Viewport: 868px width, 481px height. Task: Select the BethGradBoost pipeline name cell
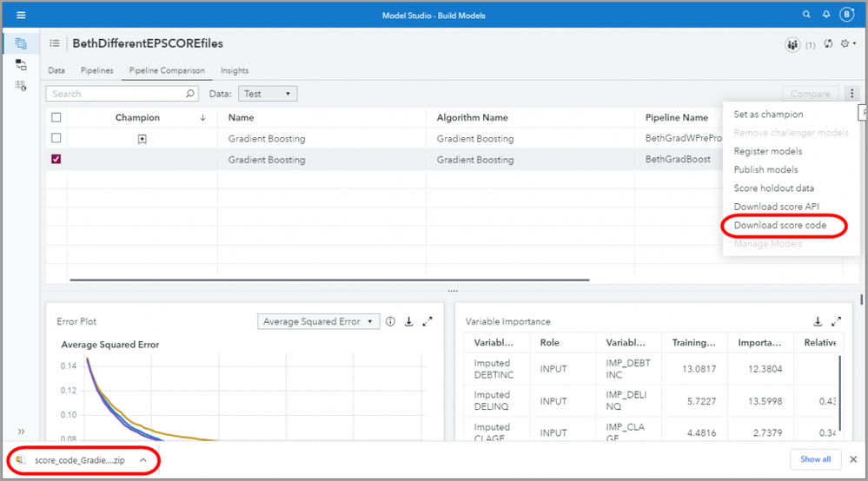point(678,159)
